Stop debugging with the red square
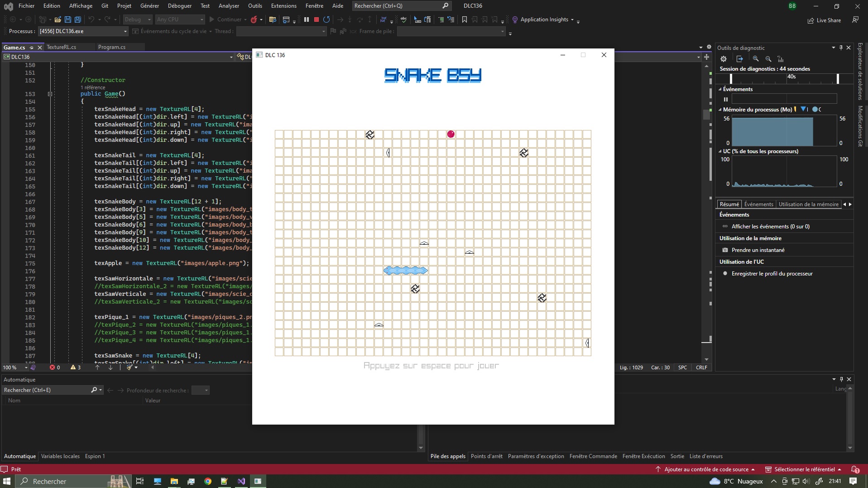This screenshot has height=488, width=868. point(317,19)
